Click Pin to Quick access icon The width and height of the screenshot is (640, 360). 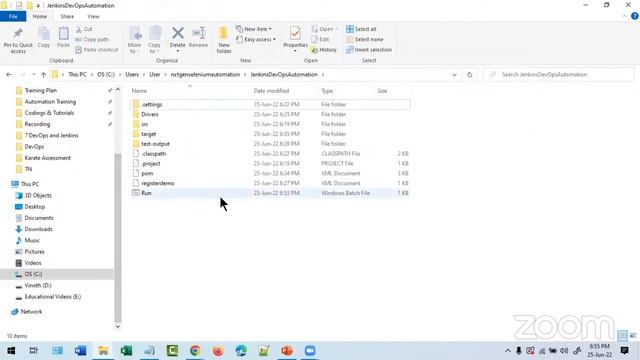[x=18, y=33]
